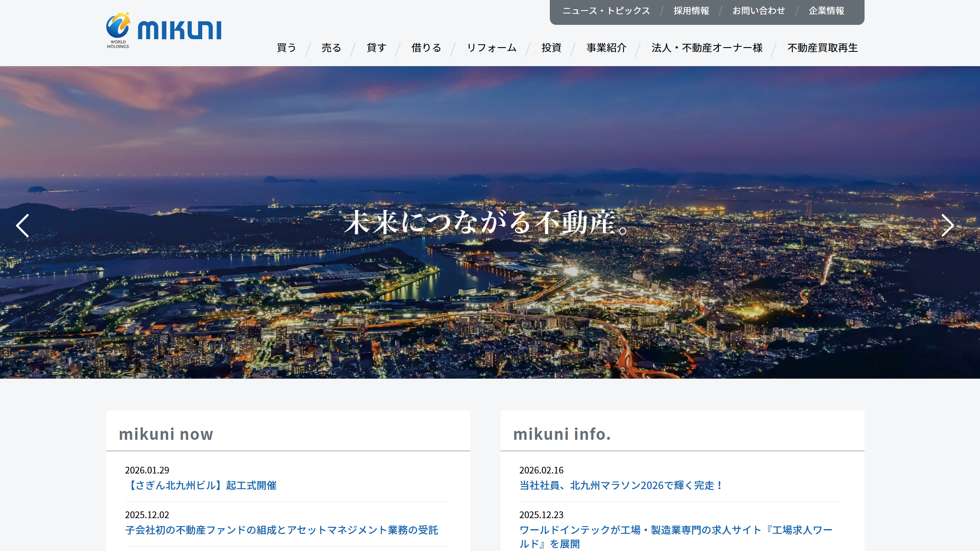Screen dimensions: 980x551
Task: Click the left carousel arrow
Action: tap(23, 225)
